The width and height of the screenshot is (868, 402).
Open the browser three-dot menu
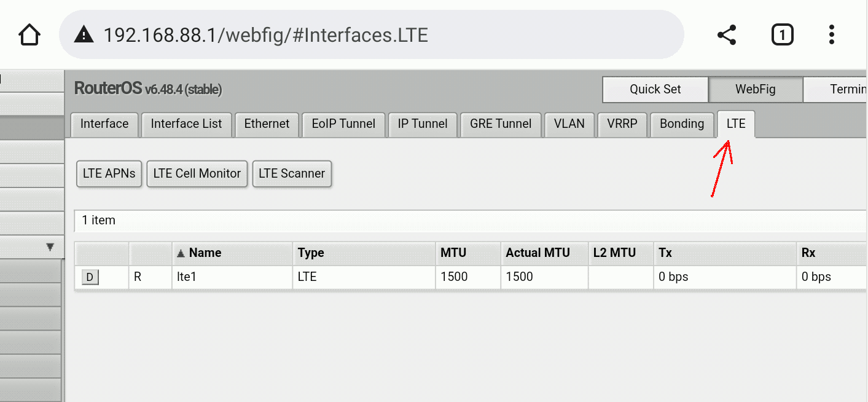pos(831,35)
